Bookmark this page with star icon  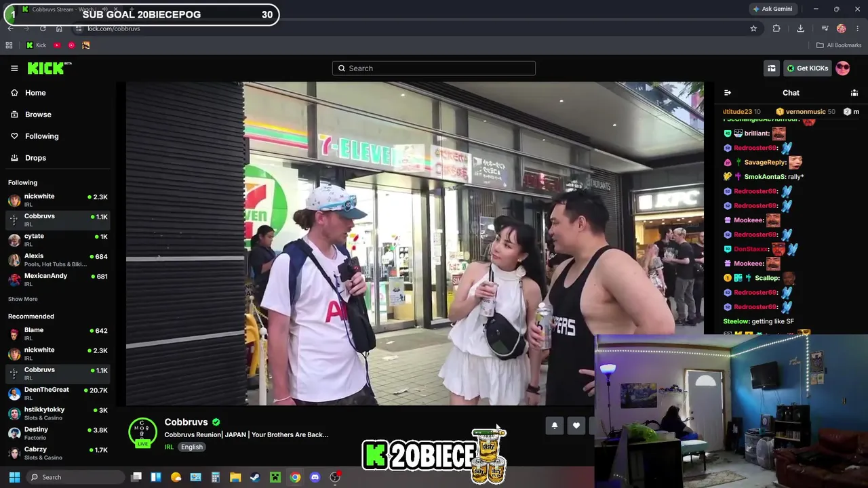753,28
